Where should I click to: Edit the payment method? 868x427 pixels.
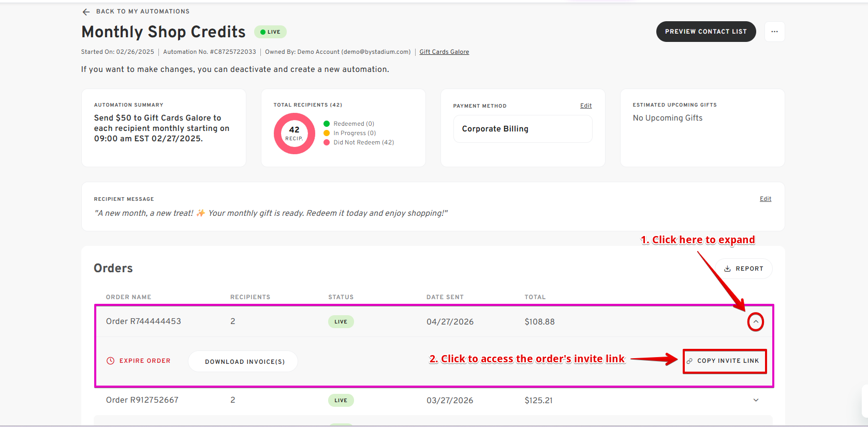point(586,106)
